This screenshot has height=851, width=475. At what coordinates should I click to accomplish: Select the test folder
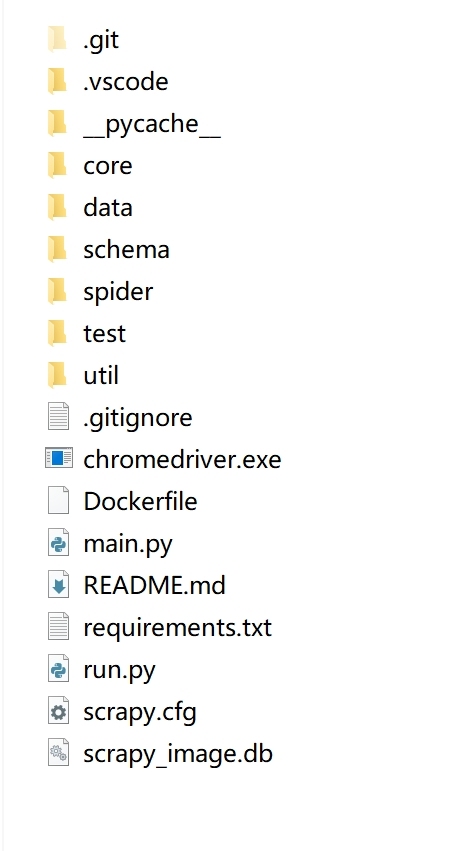point(104,333)
